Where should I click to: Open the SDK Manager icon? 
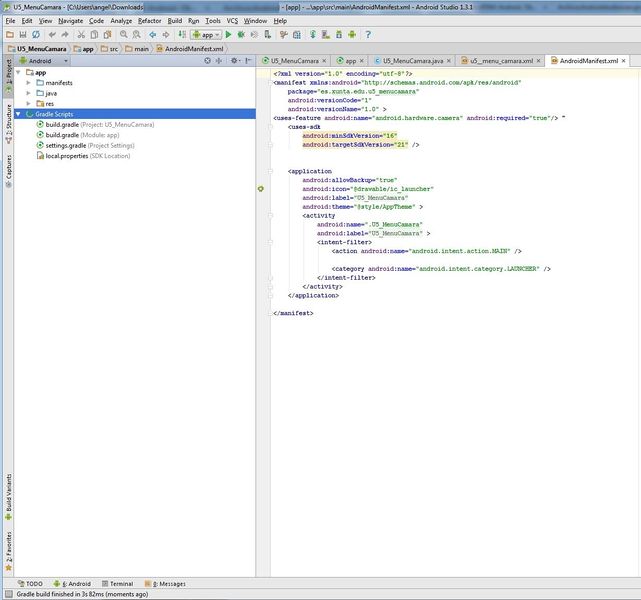(339, 35)
